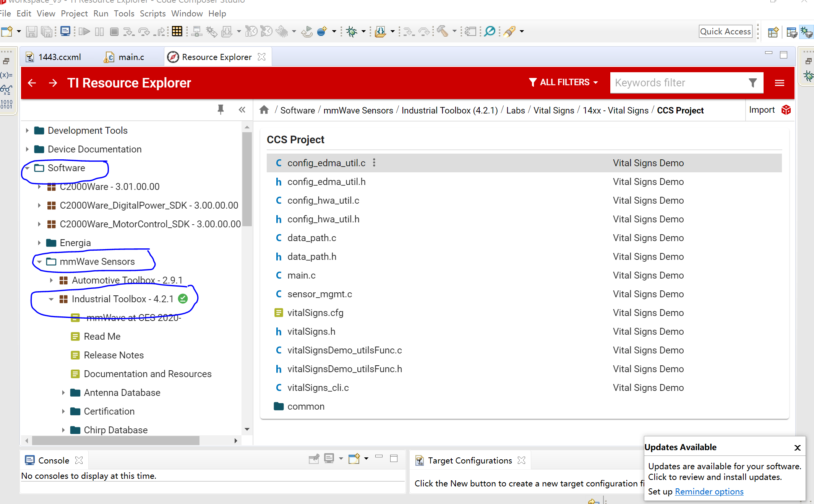Click the magnifier Search toolbar icon

pyautogui.click(x=490, y=31)
